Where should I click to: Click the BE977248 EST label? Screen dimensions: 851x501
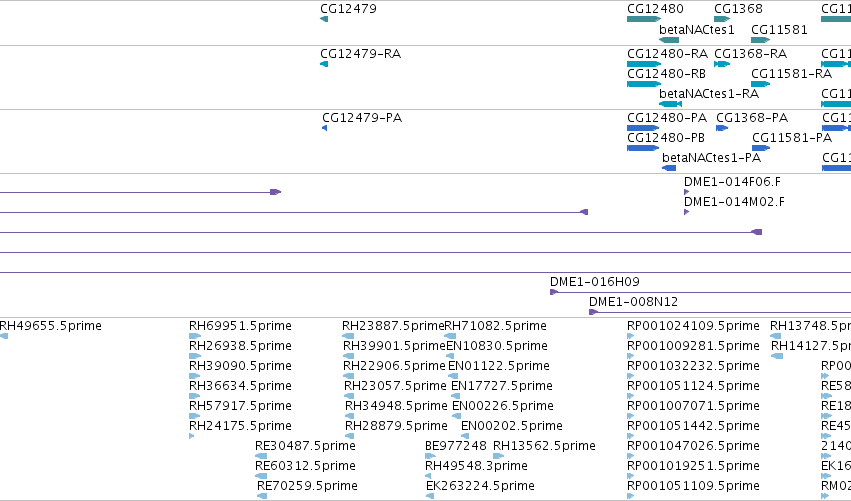[x=456, y=446]
